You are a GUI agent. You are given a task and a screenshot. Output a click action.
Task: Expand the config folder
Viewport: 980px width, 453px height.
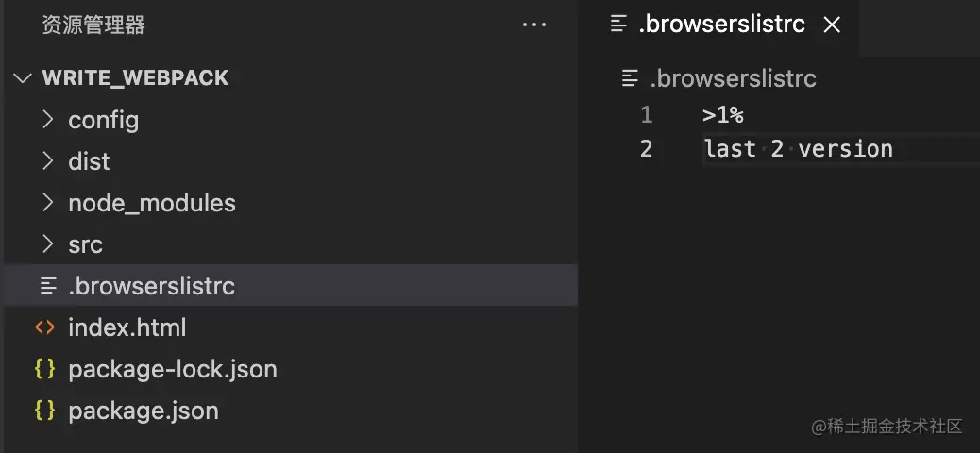[48, 119]
